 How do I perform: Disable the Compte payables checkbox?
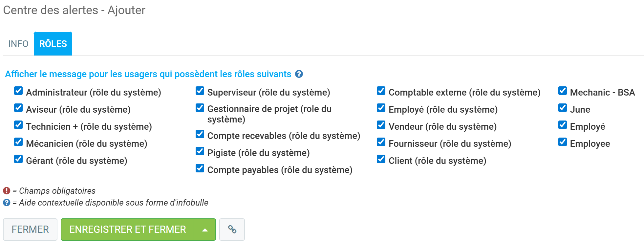[200, 168]
